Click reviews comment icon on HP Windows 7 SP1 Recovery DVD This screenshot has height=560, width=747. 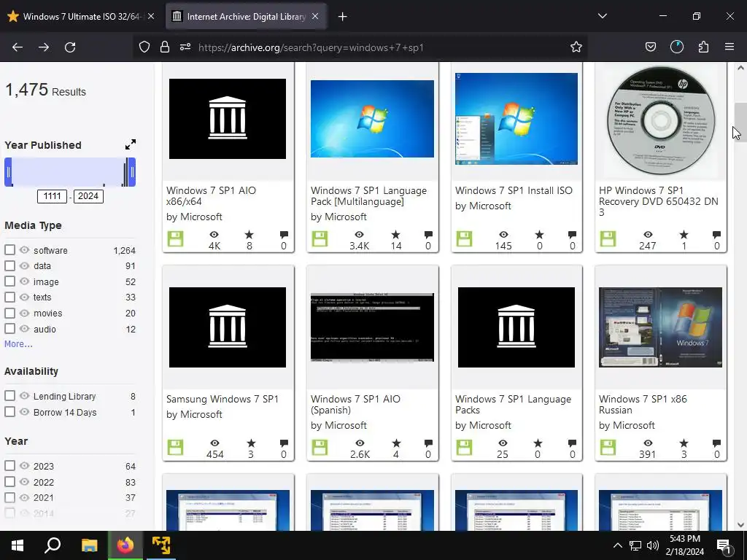716,234
